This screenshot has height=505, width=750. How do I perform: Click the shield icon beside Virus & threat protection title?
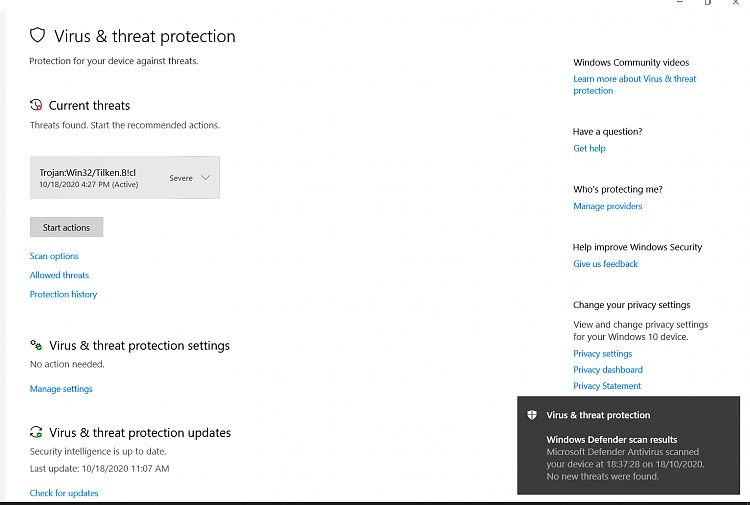pos(37,35)
